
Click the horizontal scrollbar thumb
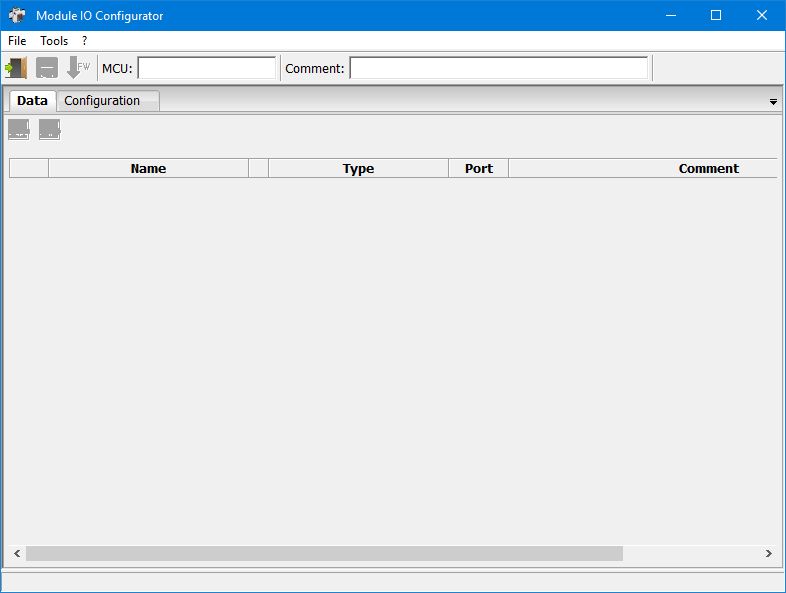click(324, 553)
